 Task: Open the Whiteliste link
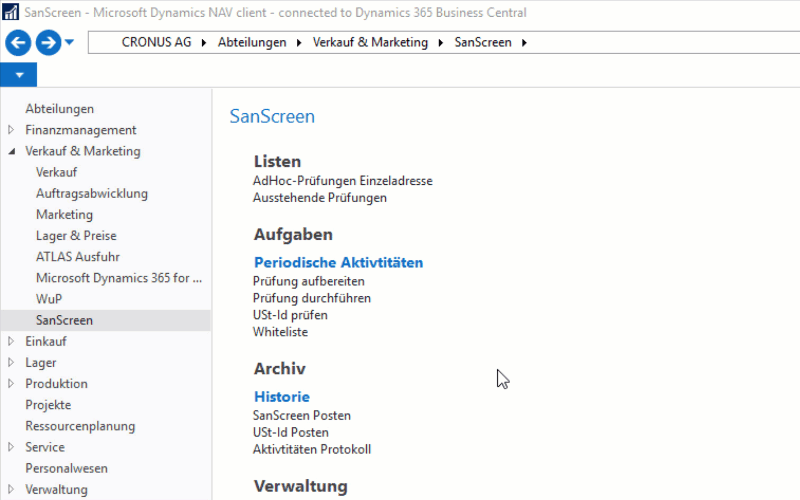click(280, 332)
